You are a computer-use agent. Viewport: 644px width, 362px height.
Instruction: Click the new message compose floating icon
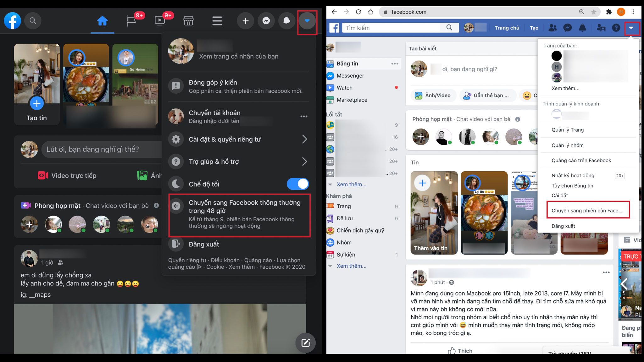(x=305, y=343)
